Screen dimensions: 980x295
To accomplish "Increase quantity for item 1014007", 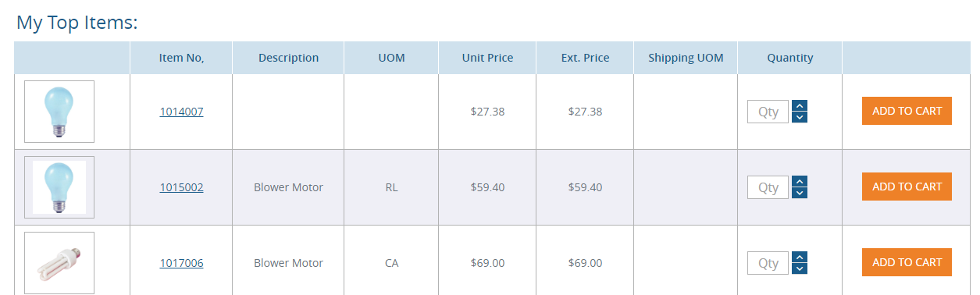I will (x=799, y=106).
